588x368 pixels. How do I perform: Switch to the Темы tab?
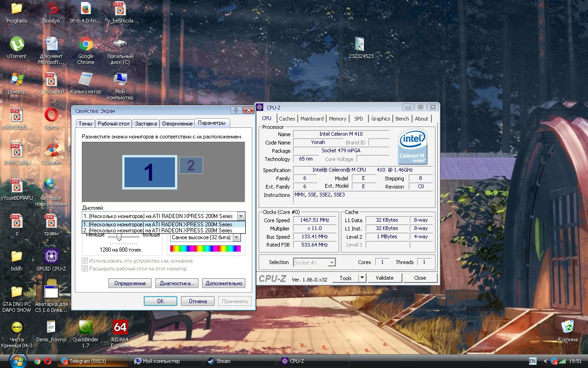click(85, 124)
